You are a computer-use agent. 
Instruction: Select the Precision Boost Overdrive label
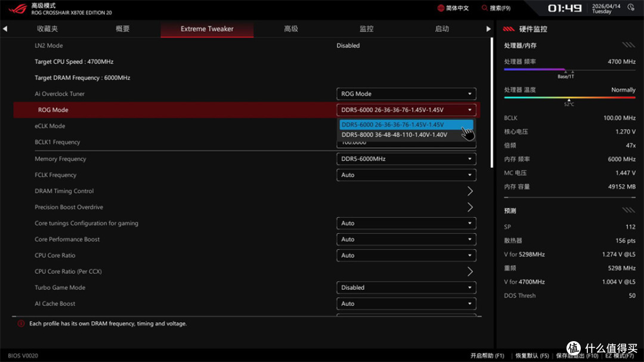pyautogui.click(x=69, y=207)
